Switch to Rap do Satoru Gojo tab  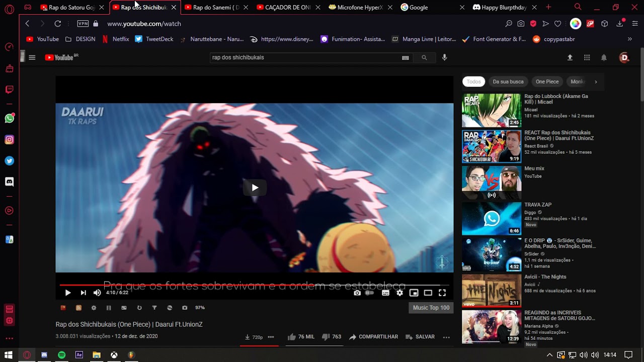pos(71,8)
